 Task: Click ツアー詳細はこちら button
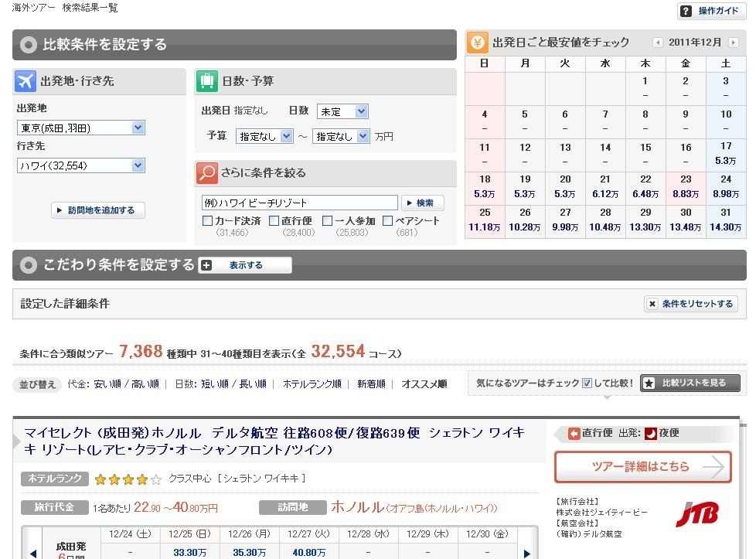(x=642, y=466)
